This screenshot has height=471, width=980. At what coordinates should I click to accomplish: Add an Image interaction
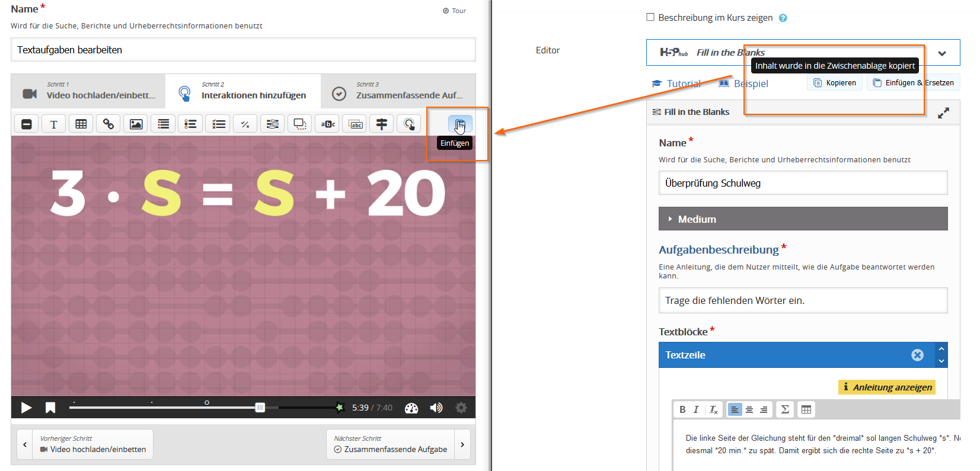pos(136,124)
